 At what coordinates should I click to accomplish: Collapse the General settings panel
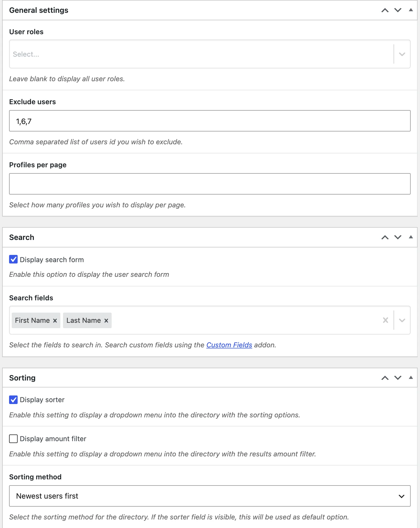tap(411, 10)
